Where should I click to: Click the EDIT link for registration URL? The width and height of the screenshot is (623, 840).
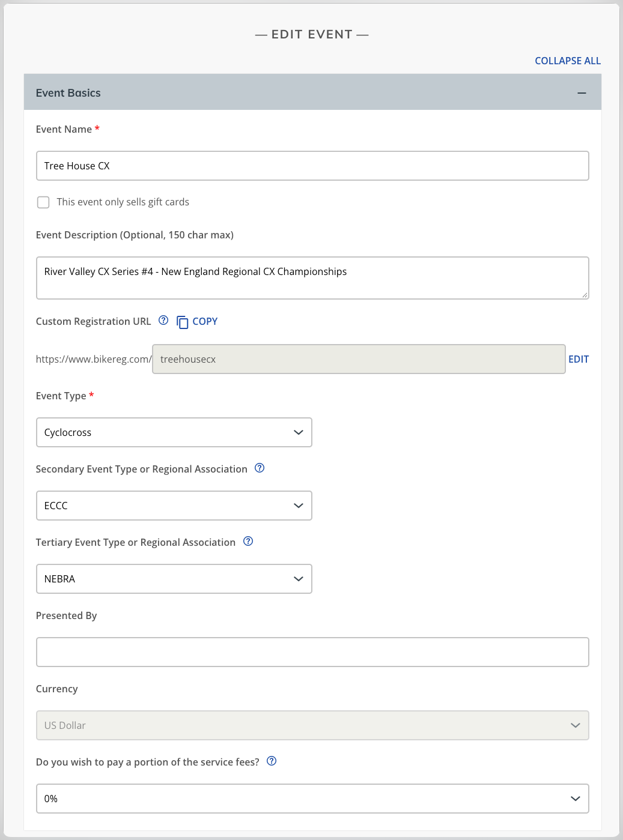coord(579,359)
